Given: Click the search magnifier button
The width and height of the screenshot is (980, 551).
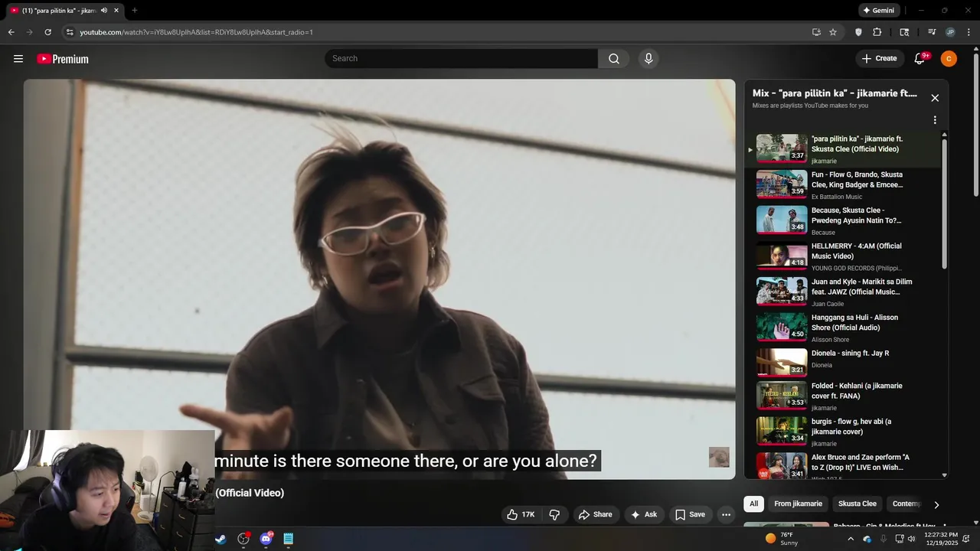Looking at the screenshot, I should [x=614, y=59].
